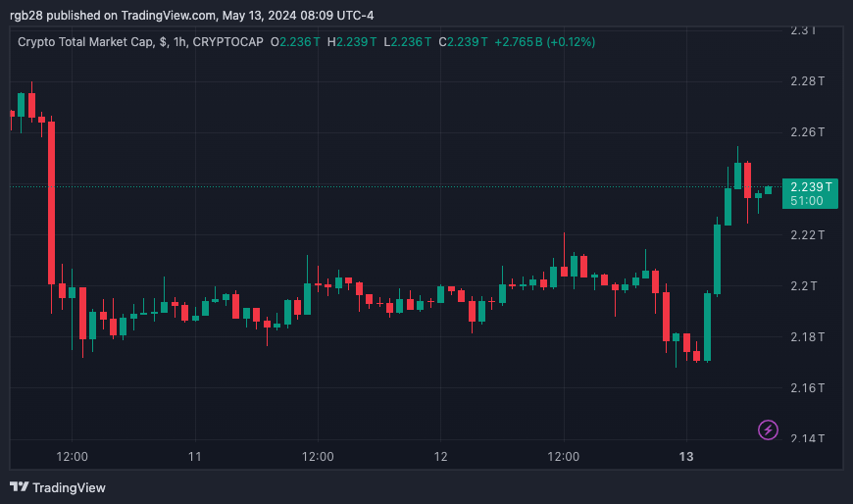Screen dimensions: 853x504
Task: Click the date 12 time axis label
Action: pos(440,457)
